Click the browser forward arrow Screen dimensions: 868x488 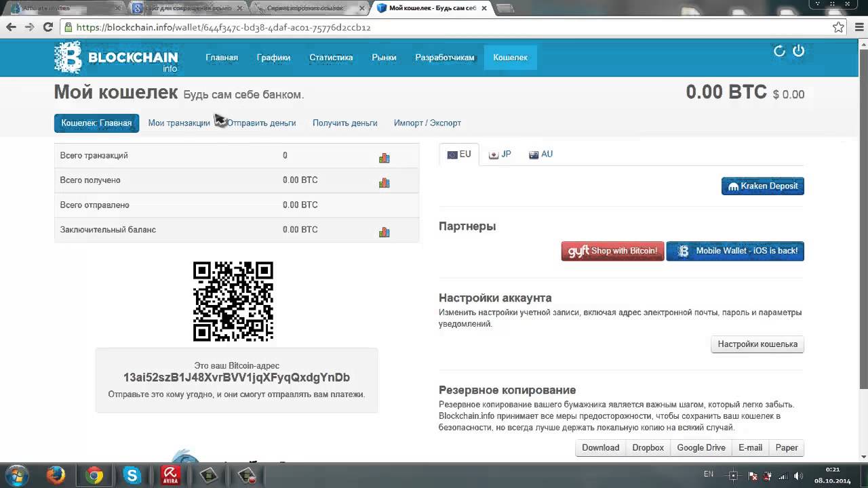(x=29, y=27)
